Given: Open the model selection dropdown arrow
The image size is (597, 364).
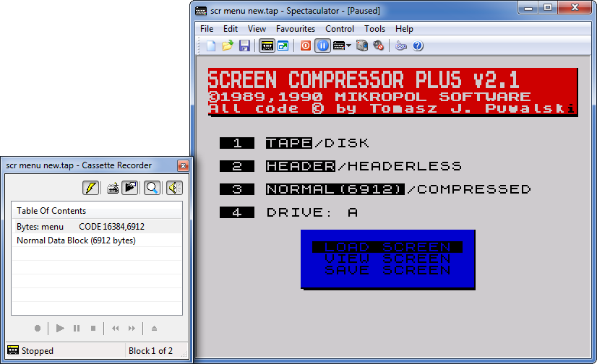Looking at the screenshot, I should pos(348,46).
